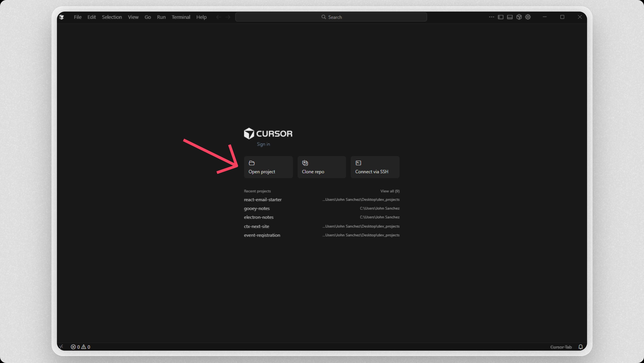Click the Sign in link
This screenshot has width=644, height=363.
tap(263, 144)
